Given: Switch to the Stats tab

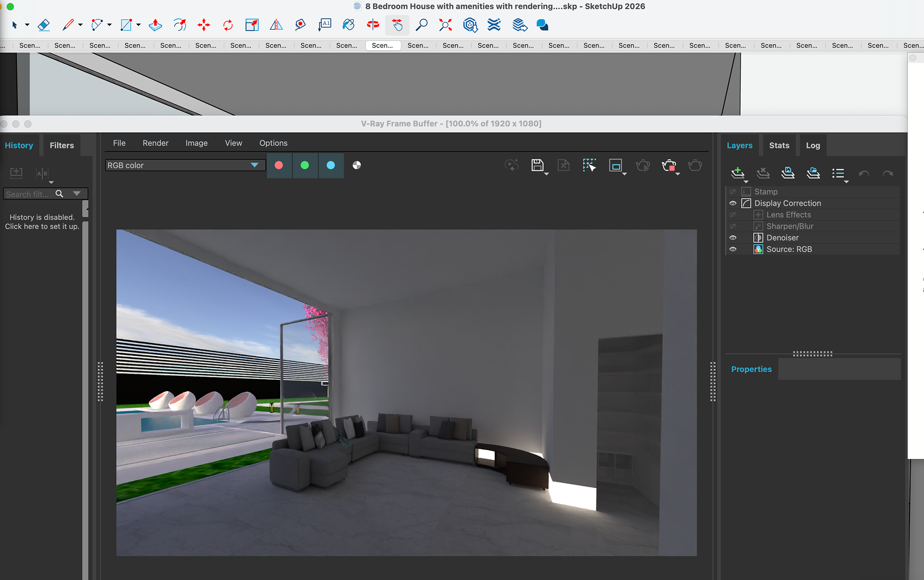Looking at the screenshot, I should coord(779,145).
